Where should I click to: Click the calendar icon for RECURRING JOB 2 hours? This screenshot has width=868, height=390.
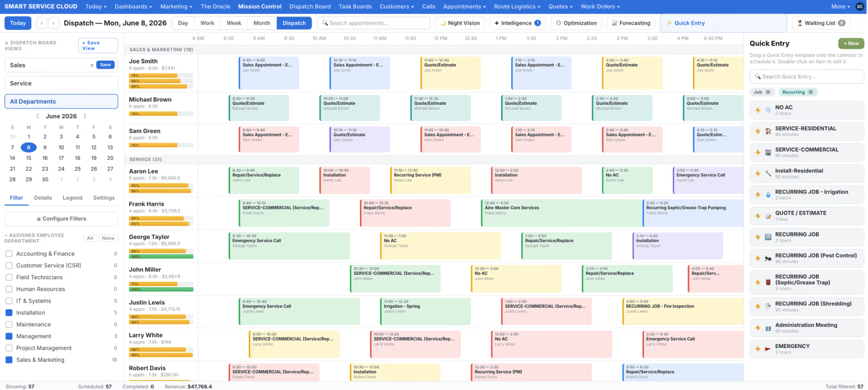coord(768,237)
